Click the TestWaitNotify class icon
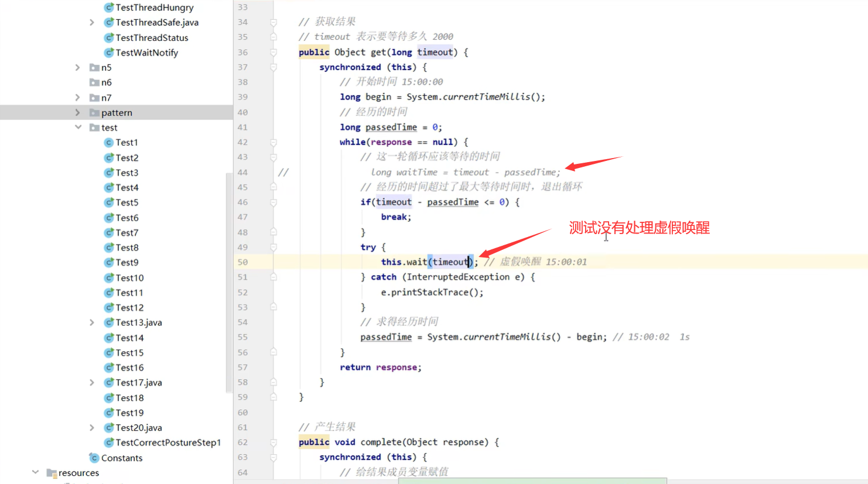Image resolution: width=868 pixels, height=484 pixels. [109, 53]
